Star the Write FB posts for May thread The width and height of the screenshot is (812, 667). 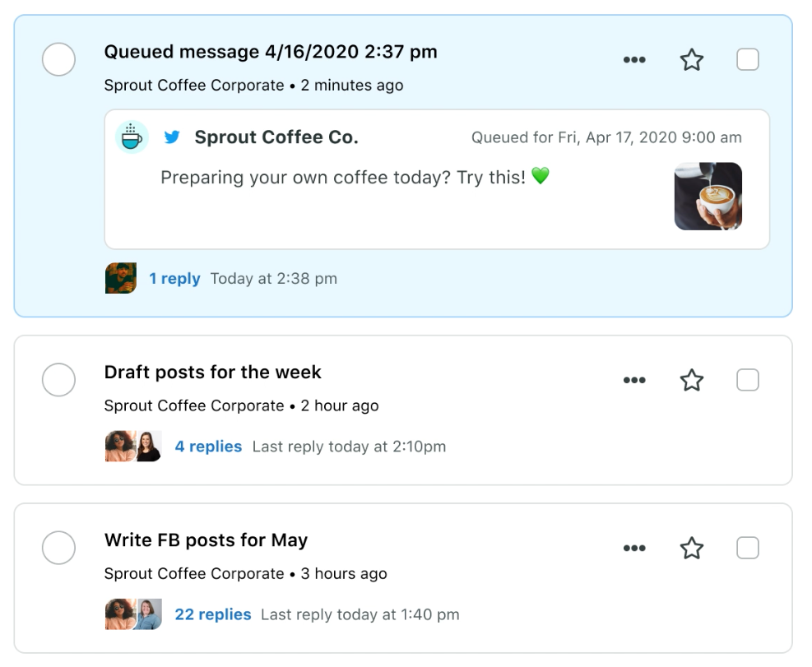pos(691,548)
